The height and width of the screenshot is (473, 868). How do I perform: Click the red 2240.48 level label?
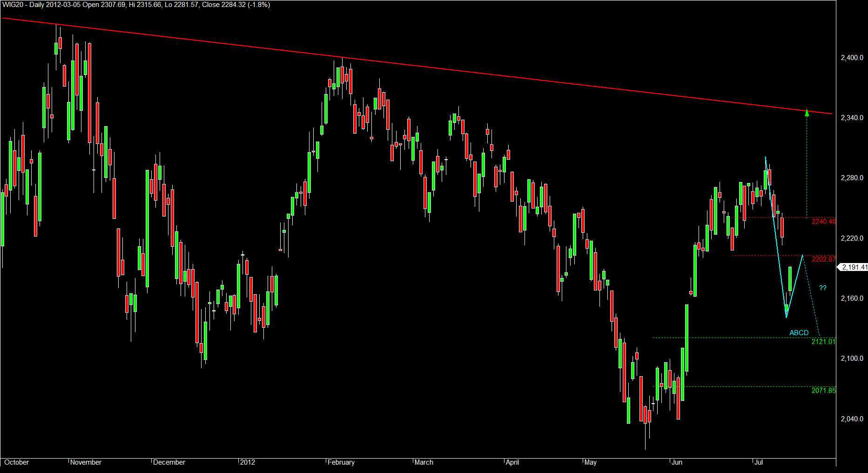824,222
